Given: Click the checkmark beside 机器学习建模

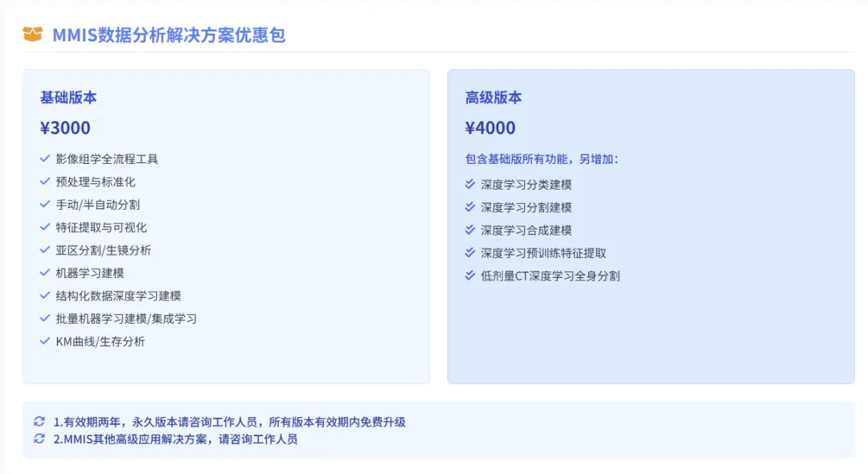Looking at the screenshot, I should click(x=45, y=273).
